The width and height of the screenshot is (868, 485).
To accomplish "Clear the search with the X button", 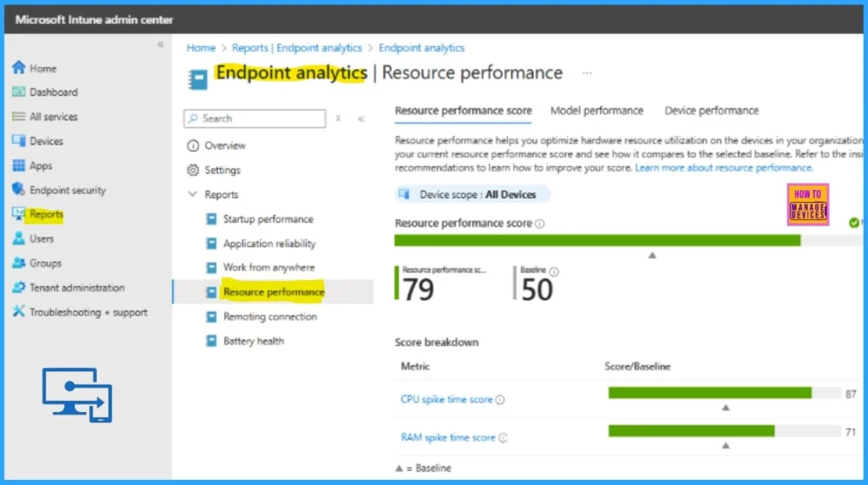I will (x=338, y=119).
